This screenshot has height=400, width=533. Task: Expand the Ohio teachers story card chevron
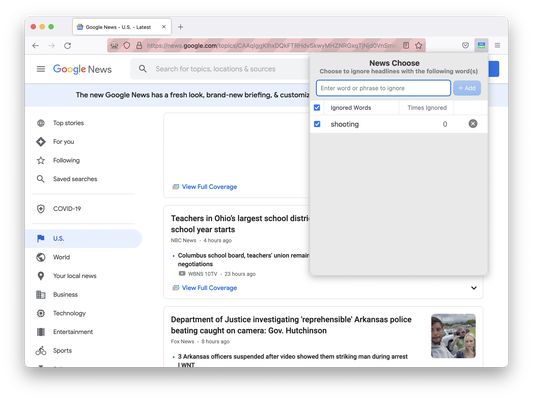coord(474,288)
